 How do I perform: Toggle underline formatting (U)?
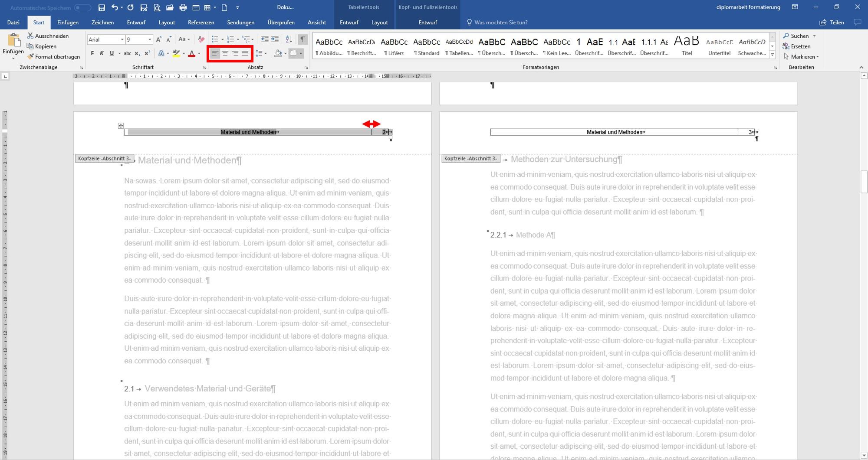pos(112,53)
